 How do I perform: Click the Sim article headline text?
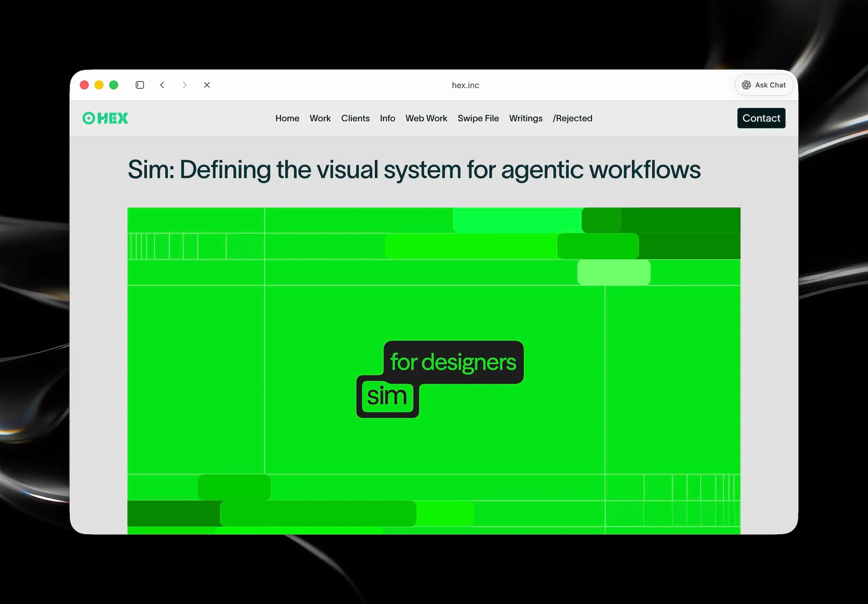(x=414, y=170)
